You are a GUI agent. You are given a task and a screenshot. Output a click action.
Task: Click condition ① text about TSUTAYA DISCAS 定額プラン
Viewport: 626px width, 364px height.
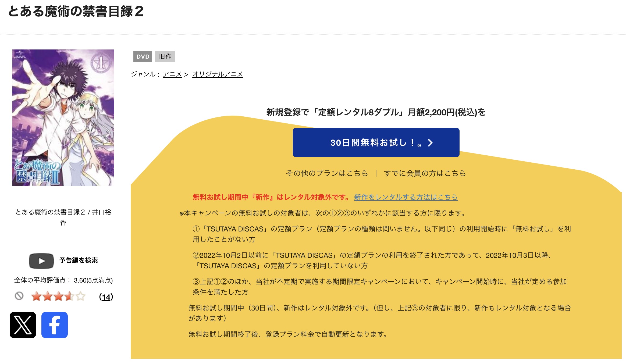pos(382,234)
